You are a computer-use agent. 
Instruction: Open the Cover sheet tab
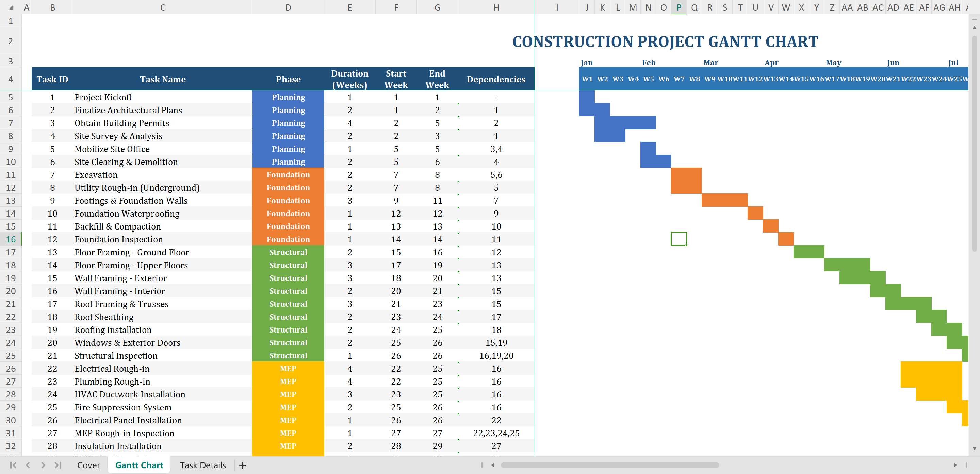[88, 465]
